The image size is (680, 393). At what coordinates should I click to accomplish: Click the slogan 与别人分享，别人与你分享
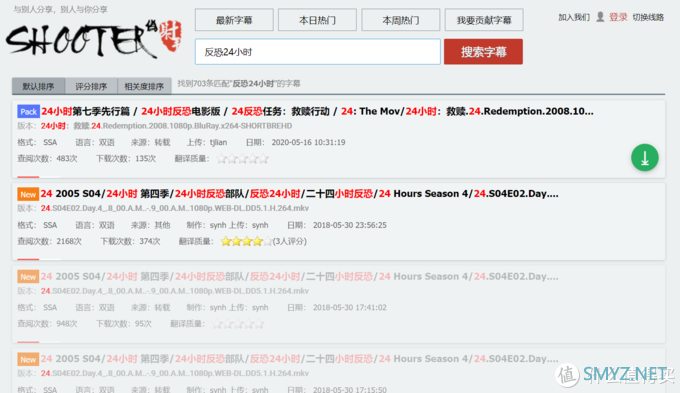[60, 9]
